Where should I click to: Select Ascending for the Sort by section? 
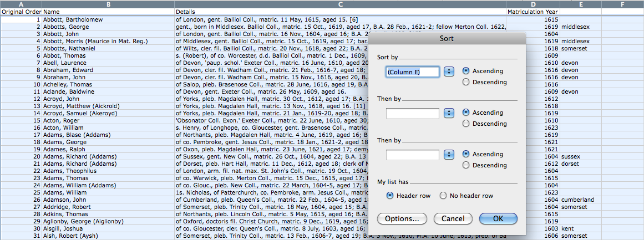(x=466, y=71)
